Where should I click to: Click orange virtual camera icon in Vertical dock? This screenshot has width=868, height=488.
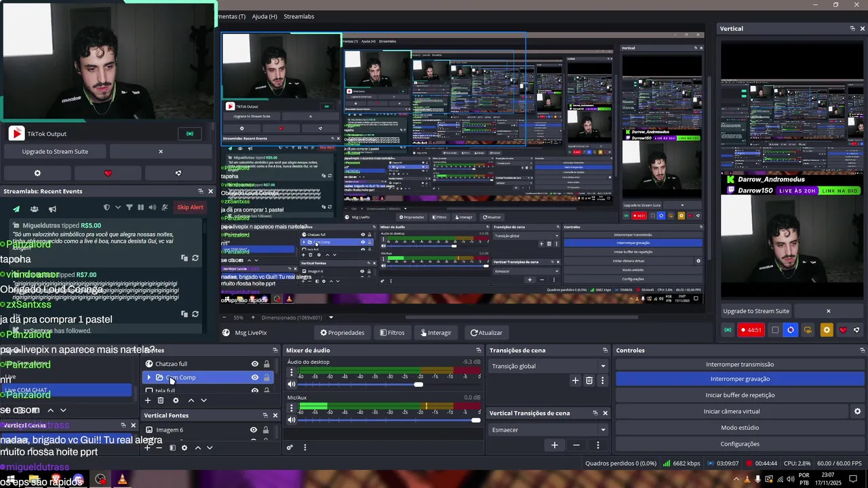[x=808, y=330]
